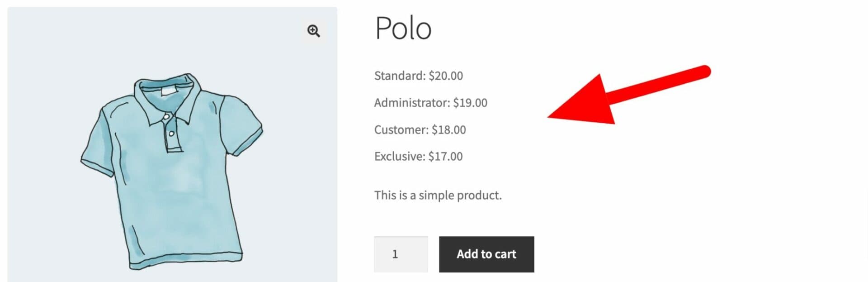Click the Add to cart button
The image size is (868, 282).
tap(486, 254)
